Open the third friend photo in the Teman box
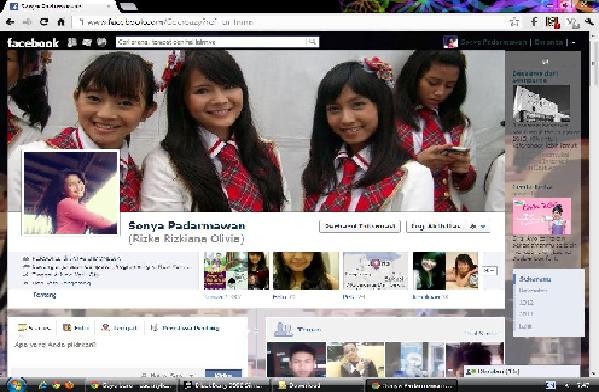599x392 pixels. pyautogui.click(x=414, y=360)
